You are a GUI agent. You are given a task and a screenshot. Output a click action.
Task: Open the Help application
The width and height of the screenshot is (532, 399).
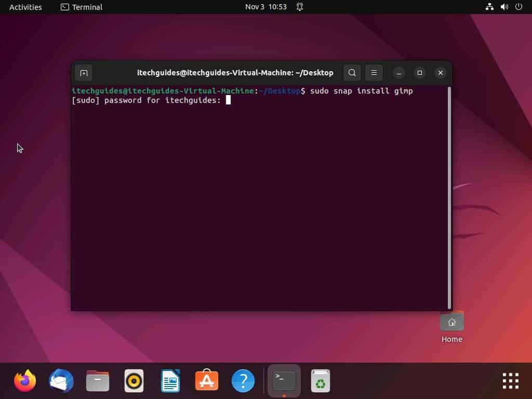pyautogui.click(x=243, y=380)
